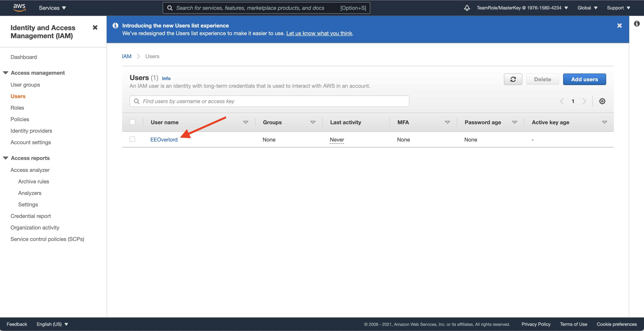Click the AWS logo home icon
Viewport: 644px width, 331px height.
pyautogui.click(x=19, y=7)
